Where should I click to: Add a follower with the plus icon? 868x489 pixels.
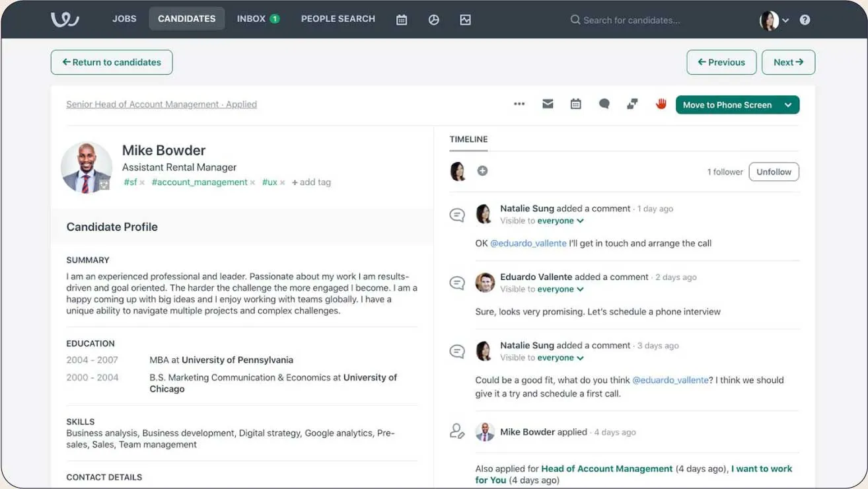pos(482,171)
